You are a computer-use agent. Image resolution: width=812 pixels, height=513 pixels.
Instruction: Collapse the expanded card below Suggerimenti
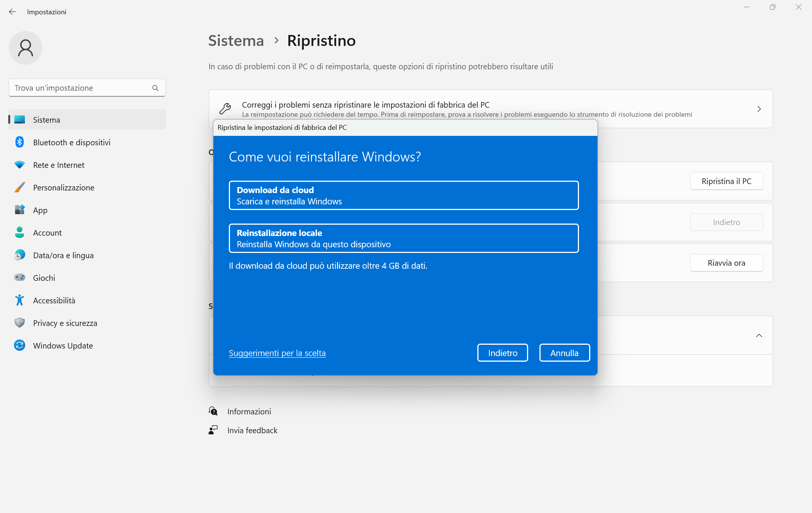(759, 335)
